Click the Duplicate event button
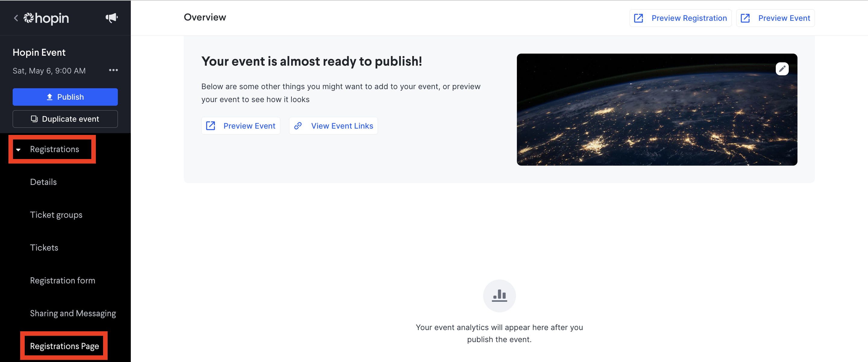Image resolution: width=868 pixels, height=362 pixels. pos(65,119)
